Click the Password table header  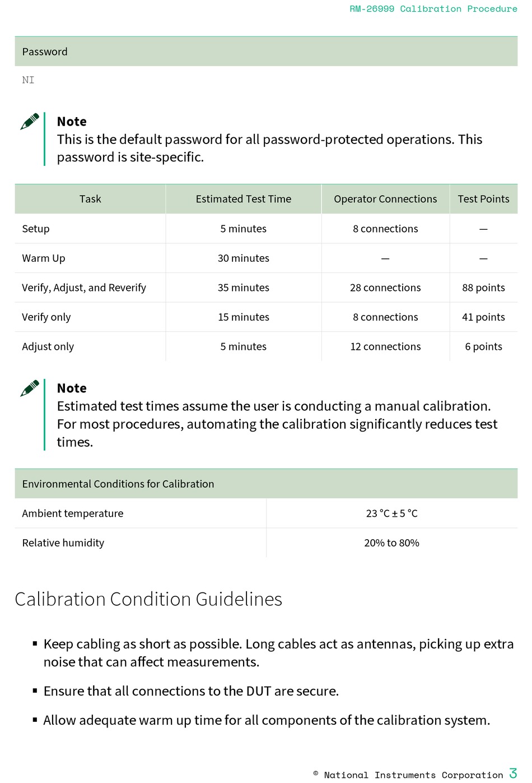click(266, 52)
